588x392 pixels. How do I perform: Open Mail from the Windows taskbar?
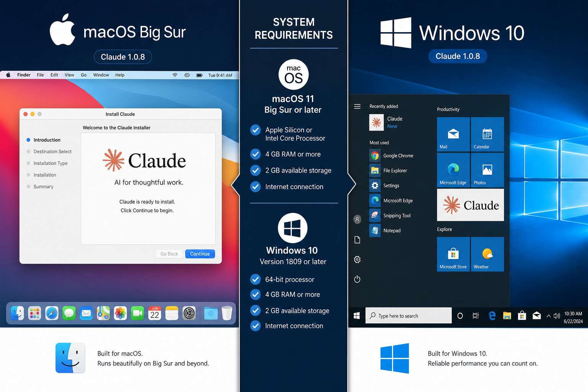[537, 315]
